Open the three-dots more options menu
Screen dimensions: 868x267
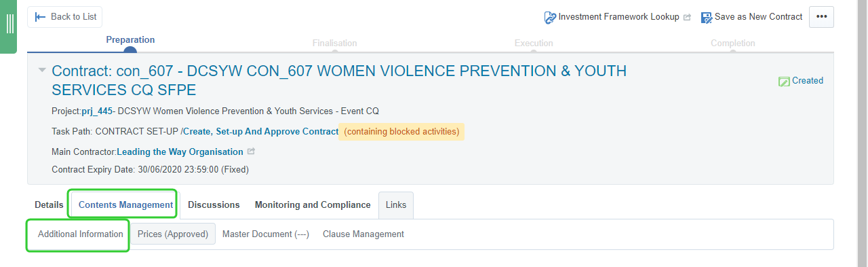821,17
